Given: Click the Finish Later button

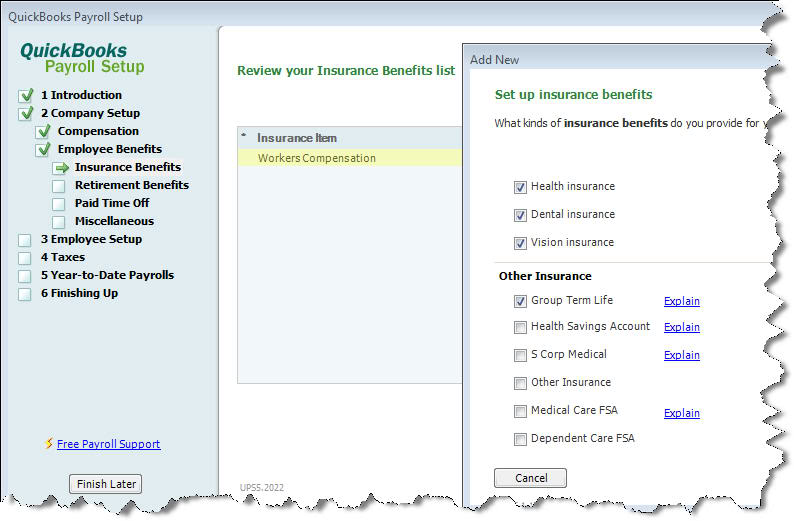Looking at the screenshot, I should (x=106, y=484).
